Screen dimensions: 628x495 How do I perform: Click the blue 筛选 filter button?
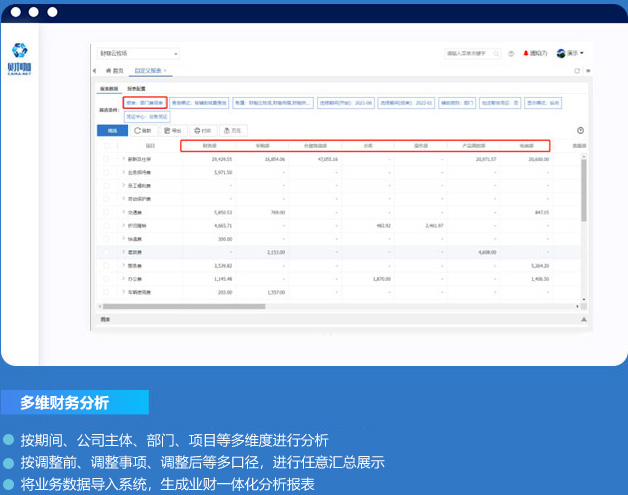(x=113, y=131)
